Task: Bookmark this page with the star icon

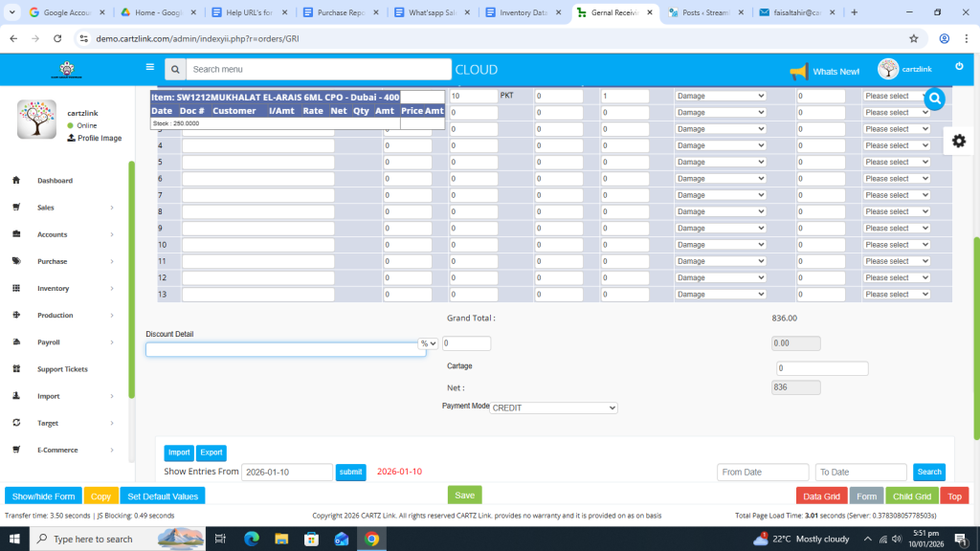Action: 913,38
